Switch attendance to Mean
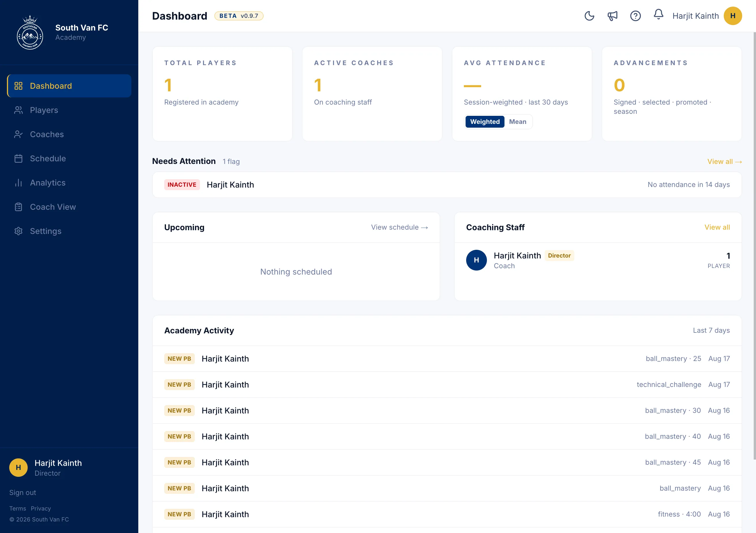Viewport: 756px width, 533px height. [518, 122]
